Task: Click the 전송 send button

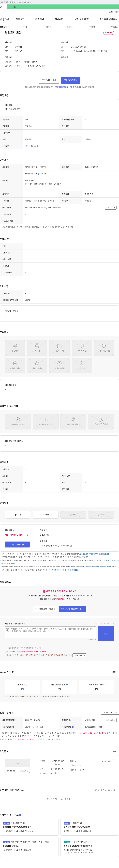Action: (106, 633)
